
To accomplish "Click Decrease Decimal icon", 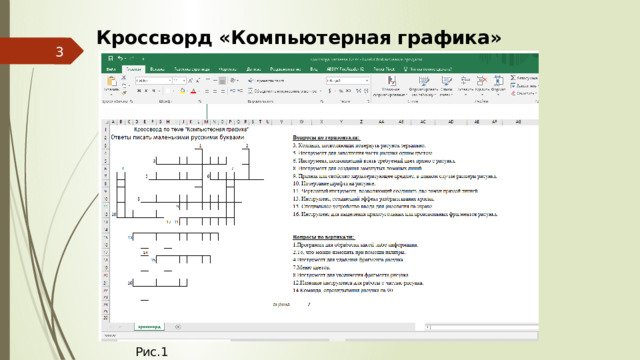I will [366, 91].
